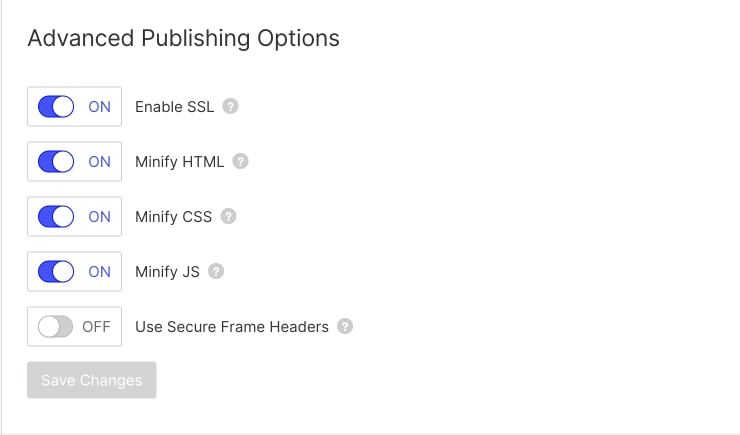The image size is (740, 435).
Task: Open the Enable SSL help tooltip icon
Action: (x=230, y=107)
